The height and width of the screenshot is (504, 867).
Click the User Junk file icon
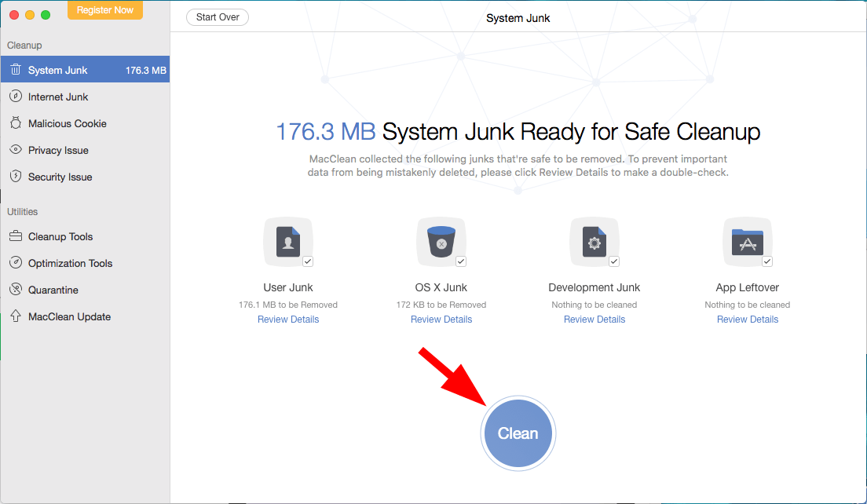(x=288, y=242)
